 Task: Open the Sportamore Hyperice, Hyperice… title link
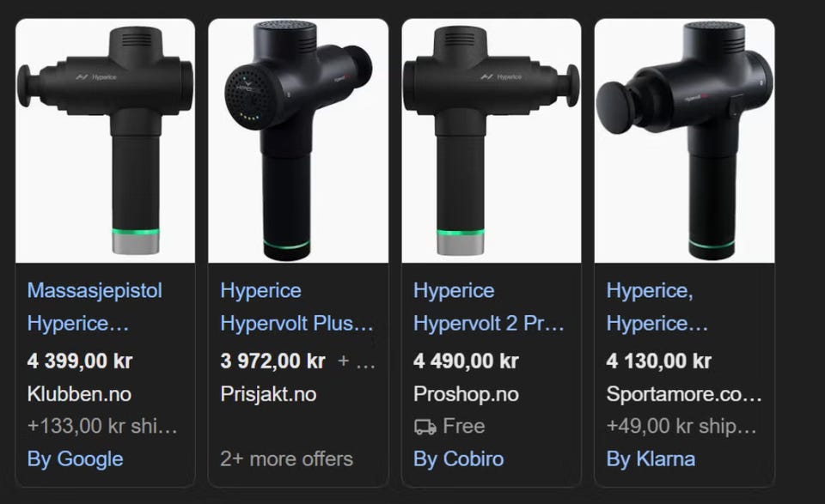(x=657, y=307)
